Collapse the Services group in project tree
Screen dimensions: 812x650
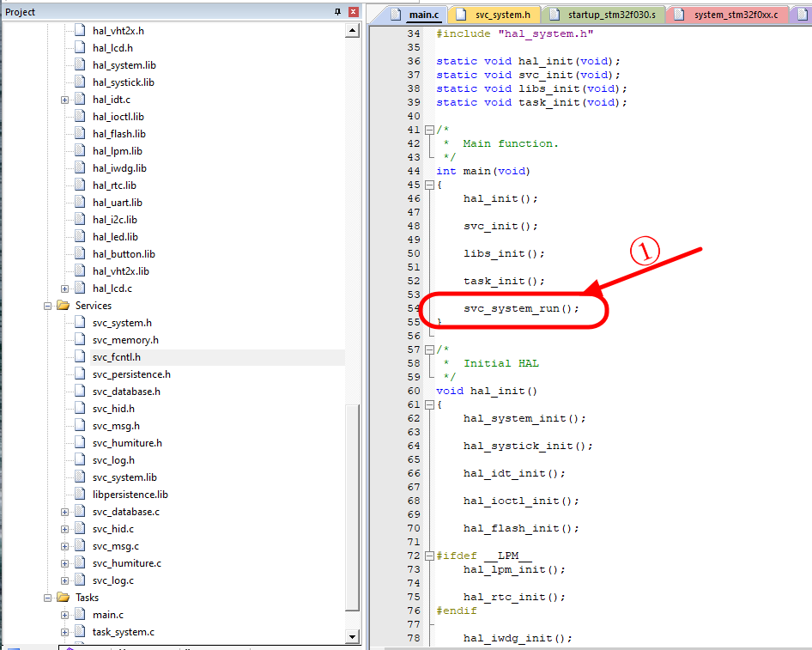[x=48, y=306]
